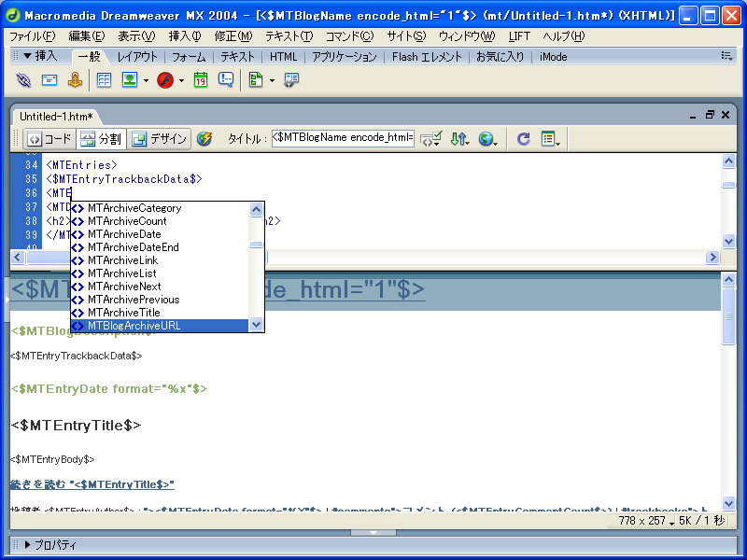Viewport: 747px width, 560px height.
Task: Refresh Design View icon
Action: click(x=524, y=139)
